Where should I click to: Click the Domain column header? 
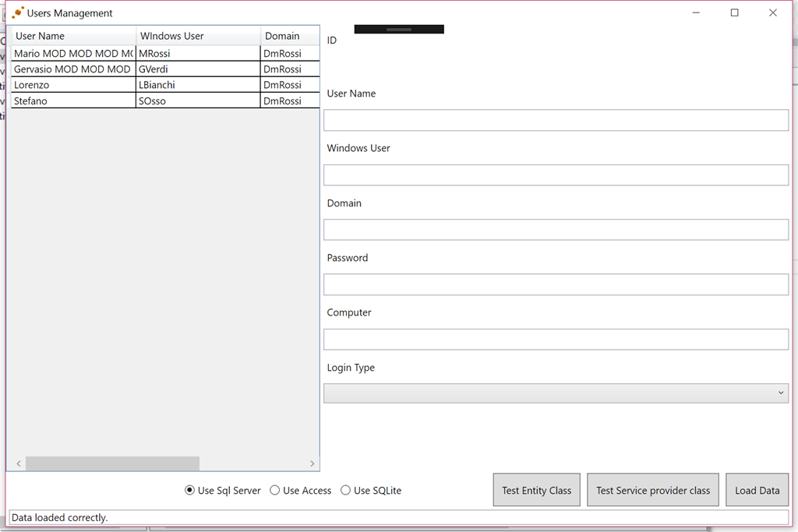pos(289,36)
